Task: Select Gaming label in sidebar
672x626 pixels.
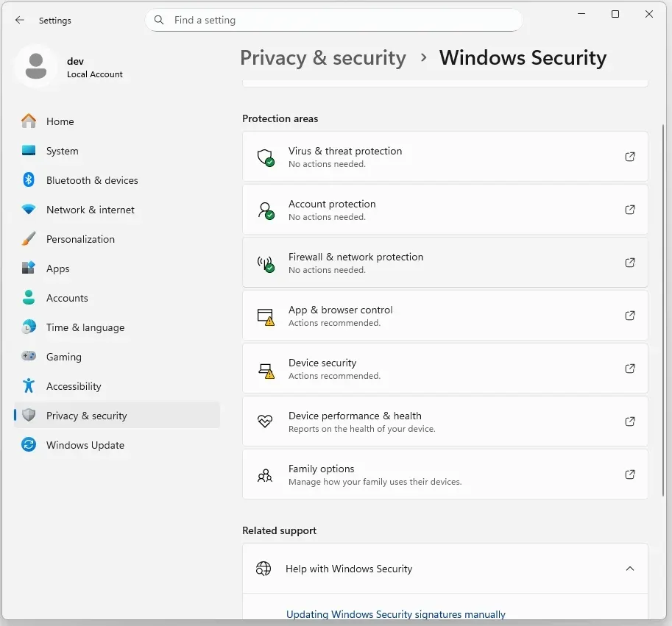Action: (x=64, y=357)
